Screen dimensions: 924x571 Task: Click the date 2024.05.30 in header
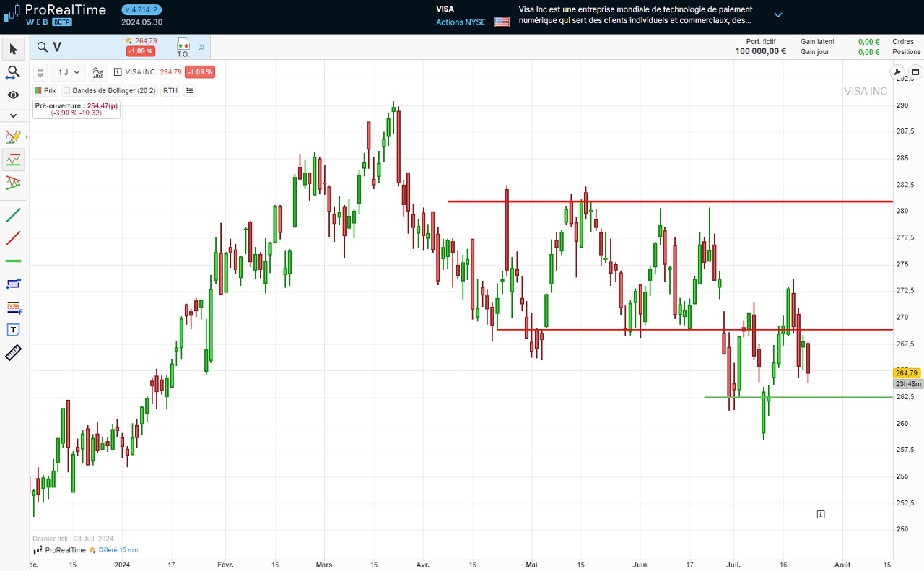pos(142,22)
